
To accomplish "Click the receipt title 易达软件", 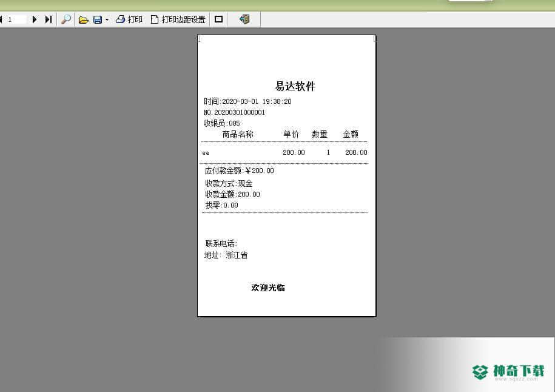I will click(x=295, y=86).
